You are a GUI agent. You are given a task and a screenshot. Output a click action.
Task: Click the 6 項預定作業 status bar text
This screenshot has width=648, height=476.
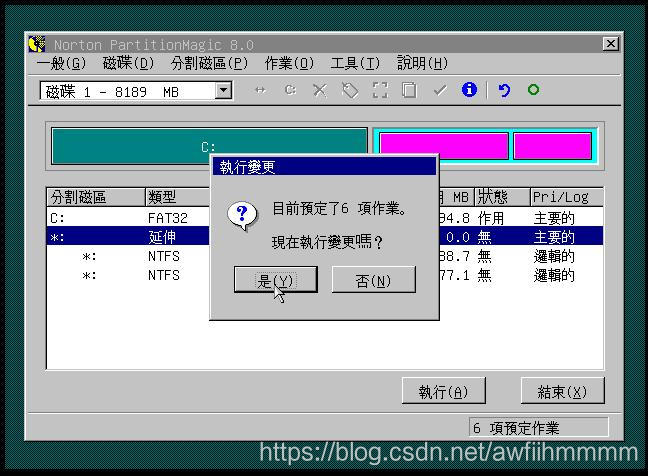click(517, 428)
